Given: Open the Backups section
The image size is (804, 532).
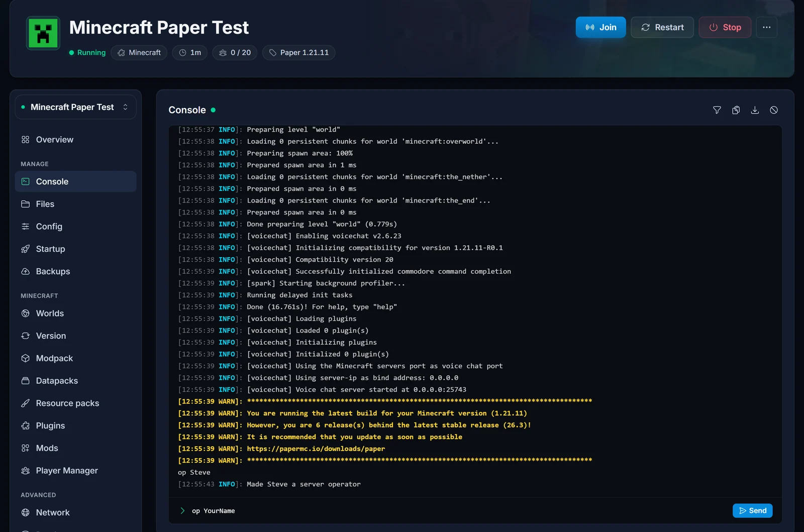Looking at the screenshot, I should pos(75,271).
